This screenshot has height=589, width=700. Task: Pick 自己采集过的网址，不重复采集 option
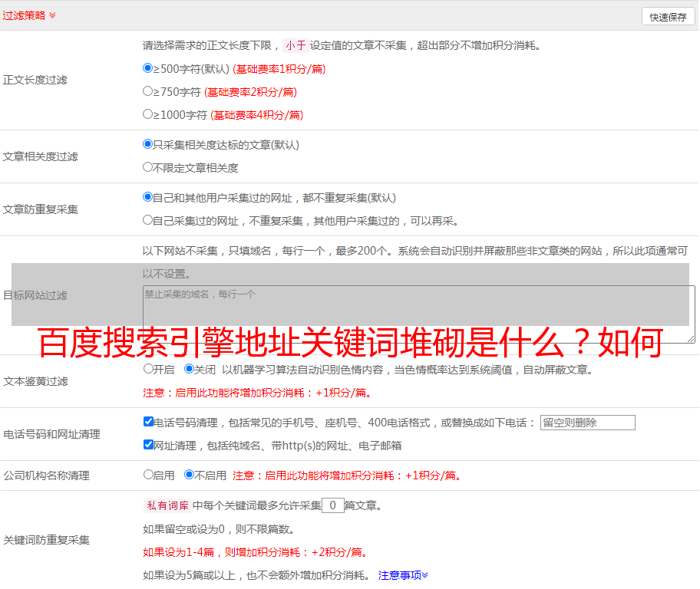pos(148,220)
